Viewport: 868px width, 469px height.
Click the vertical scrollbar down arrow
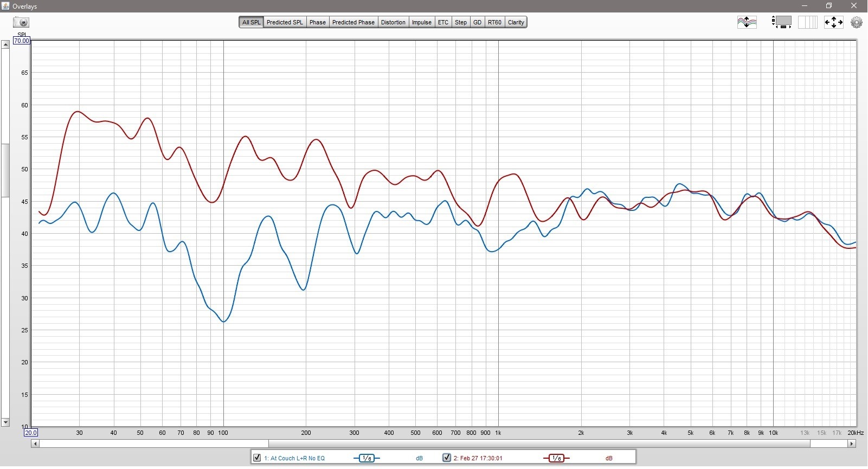(5, 422)
